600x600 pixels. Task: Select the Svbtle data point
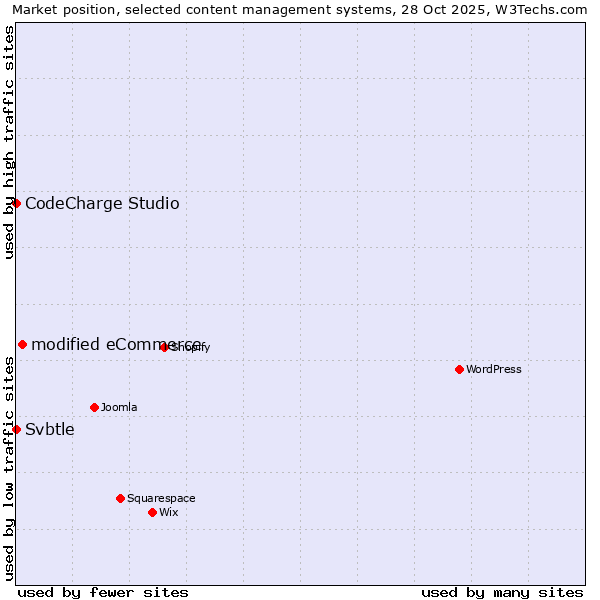click(16, 429)
